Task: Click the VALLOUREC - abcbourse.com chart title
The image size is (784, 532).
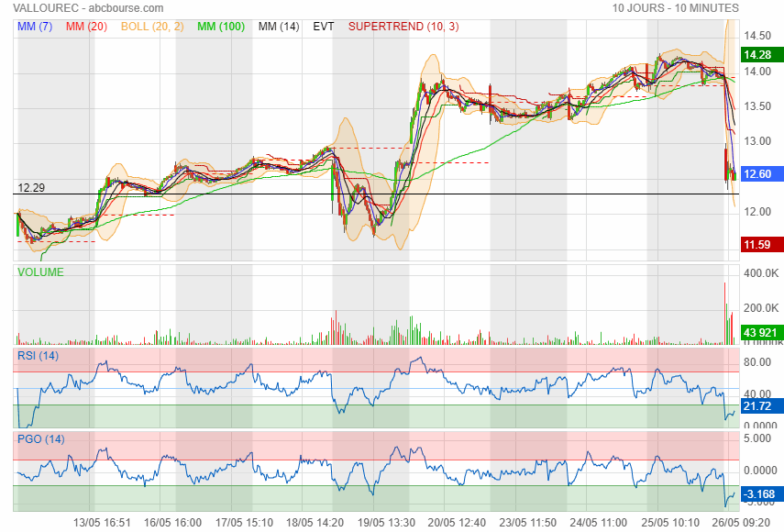Action: 75,8
